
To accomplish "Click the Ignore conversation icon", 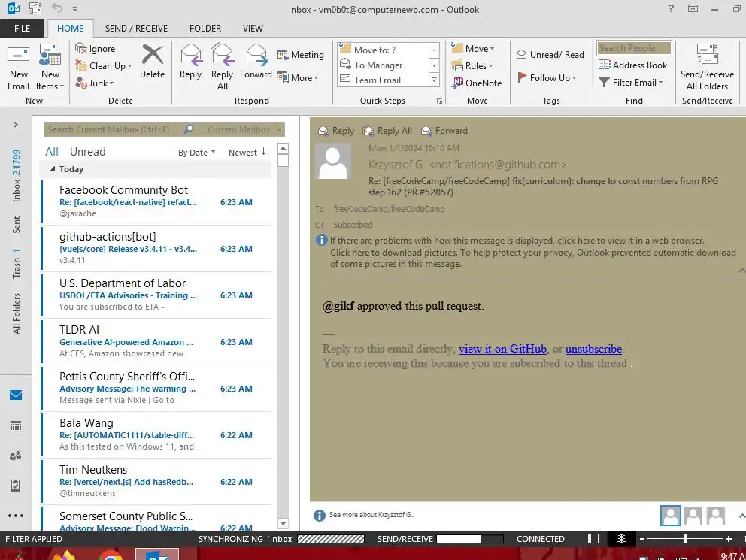I will coord(96,49).
